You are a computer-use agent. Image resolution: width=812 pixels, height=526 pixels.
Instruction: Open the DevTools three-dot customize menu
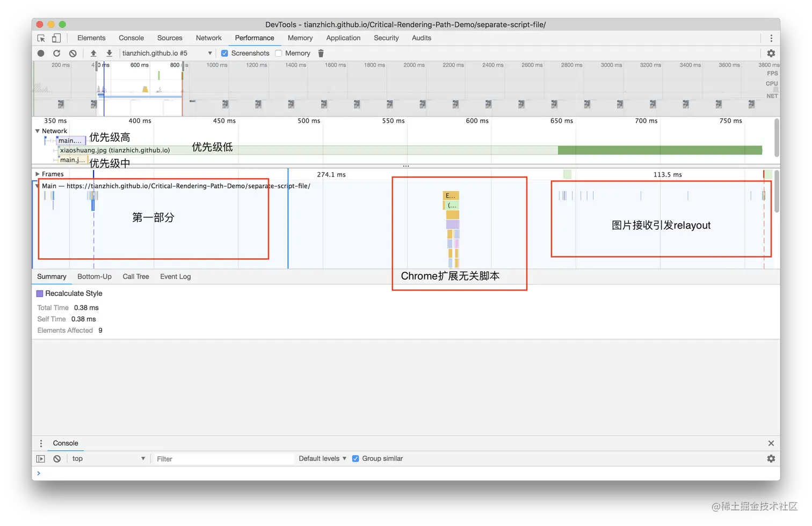pos(771,38)
